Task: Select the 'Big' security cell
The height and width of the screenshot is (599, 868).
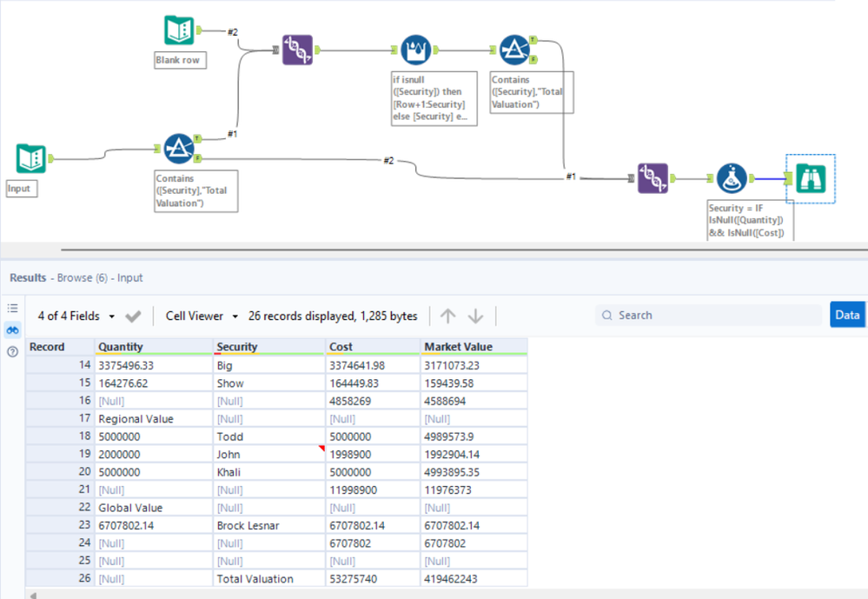Action: pyautogui.click(x=269, y=366)
